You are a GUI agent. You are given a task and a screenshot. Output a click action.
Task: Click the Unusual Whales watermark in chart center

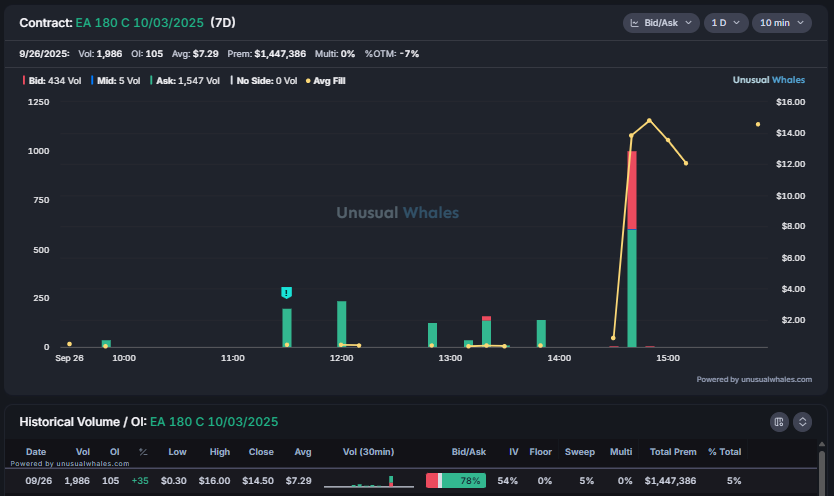398,212
